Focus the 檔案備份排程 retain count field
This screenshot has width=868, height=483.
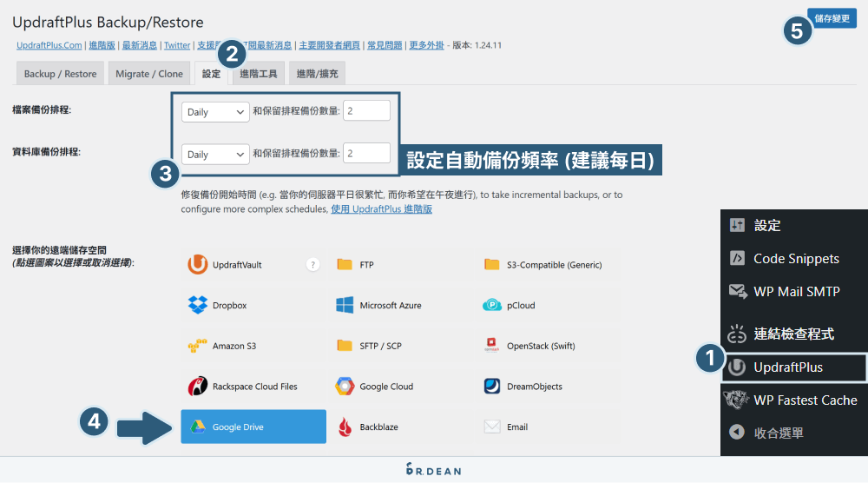coord(366,111)
